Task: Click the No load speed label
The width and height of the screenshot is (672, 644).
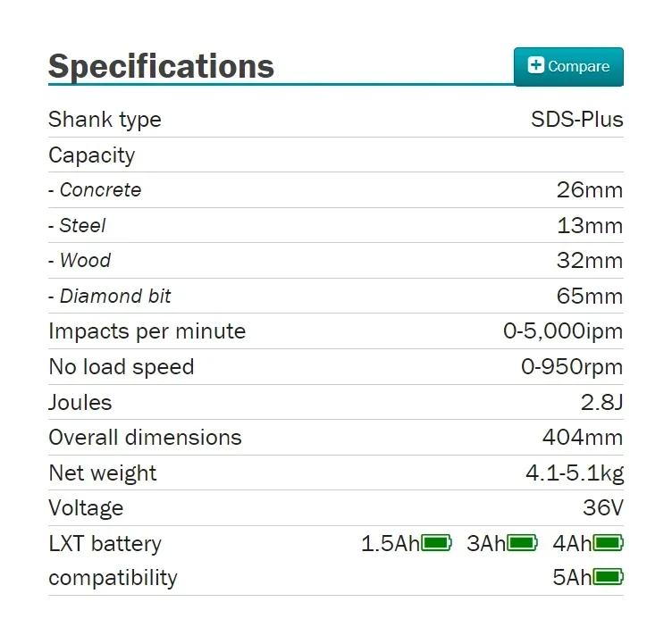Action: [x=121, y=367]
